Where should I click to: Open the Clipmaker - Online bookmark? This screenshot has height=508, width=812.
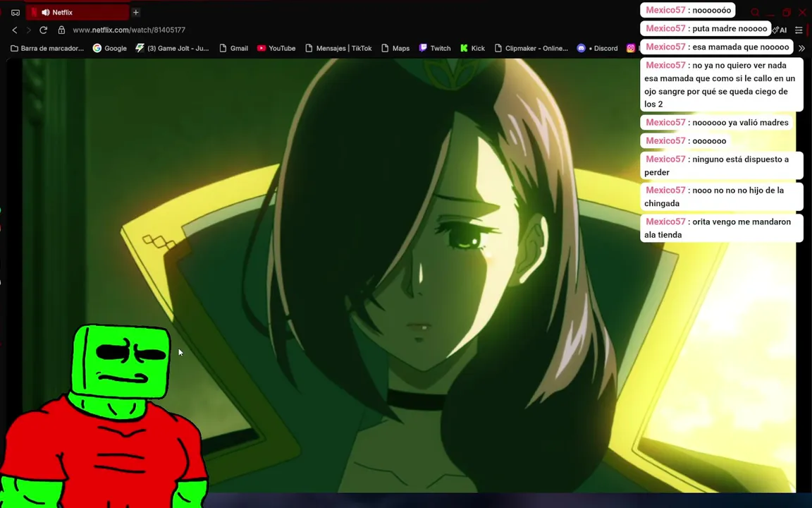531,48
